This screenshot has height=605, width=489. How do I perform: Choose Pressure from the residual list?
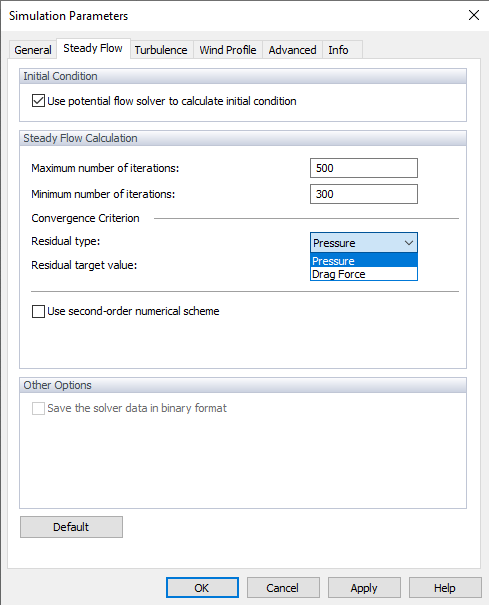coord(364,261)
